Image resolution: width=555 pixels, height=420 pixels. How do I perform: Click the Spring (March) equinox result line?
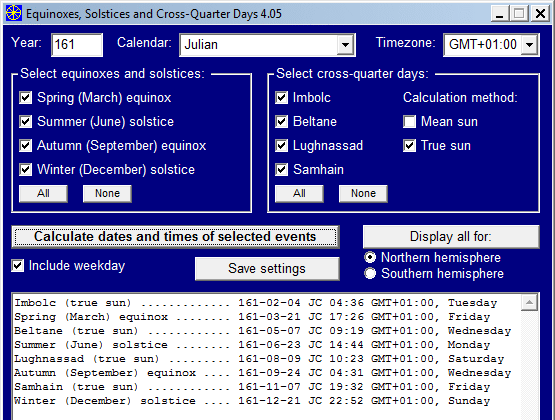click(x=252, y=317)
